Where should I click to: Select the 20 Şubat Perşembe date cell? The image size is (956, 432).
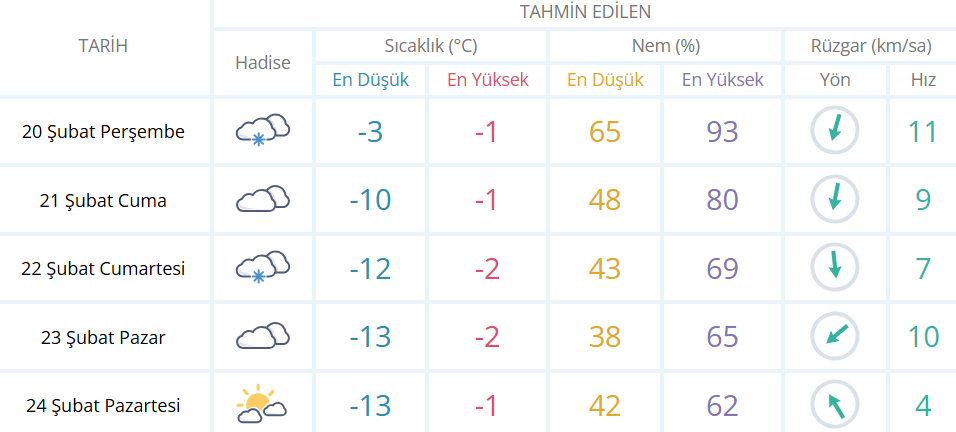point(104,131)
